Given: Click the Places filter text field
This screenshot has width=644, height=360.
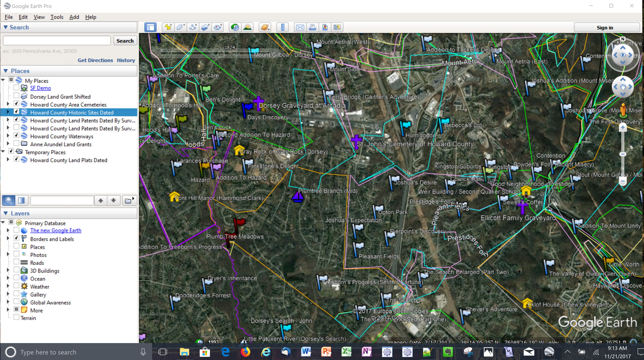Looking at the screenshot, I should (x=62, y=200).
